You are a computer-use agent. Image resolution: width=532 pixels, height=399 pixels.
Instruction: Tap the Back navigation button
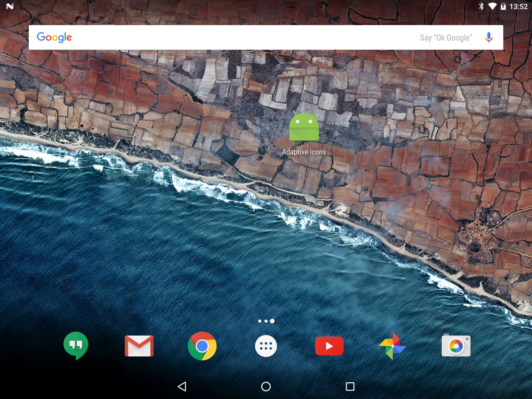click(x=182, y=387)
